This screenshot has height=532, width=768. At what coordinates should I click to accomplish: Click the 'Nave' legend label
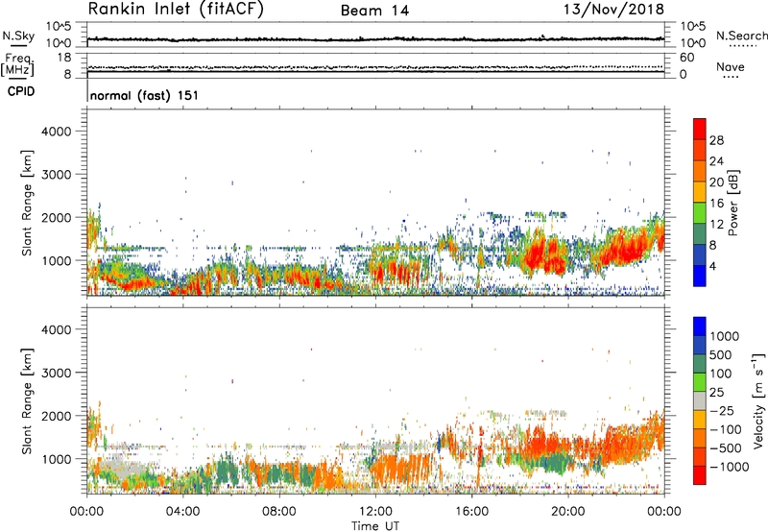[x=731, y=67]
